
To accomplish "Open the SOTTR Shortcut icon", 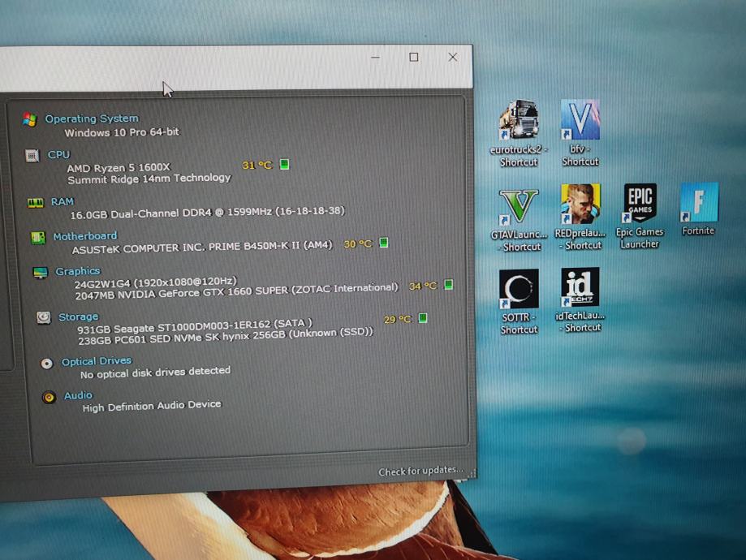I will click(x=519, y=302).
